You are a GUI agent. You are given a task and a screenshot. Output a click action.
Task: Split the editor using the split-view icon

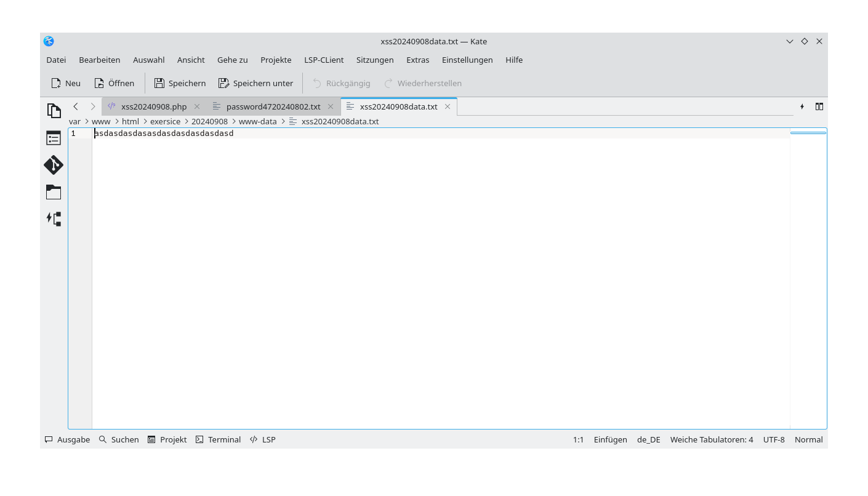click(x=819, y=106)
